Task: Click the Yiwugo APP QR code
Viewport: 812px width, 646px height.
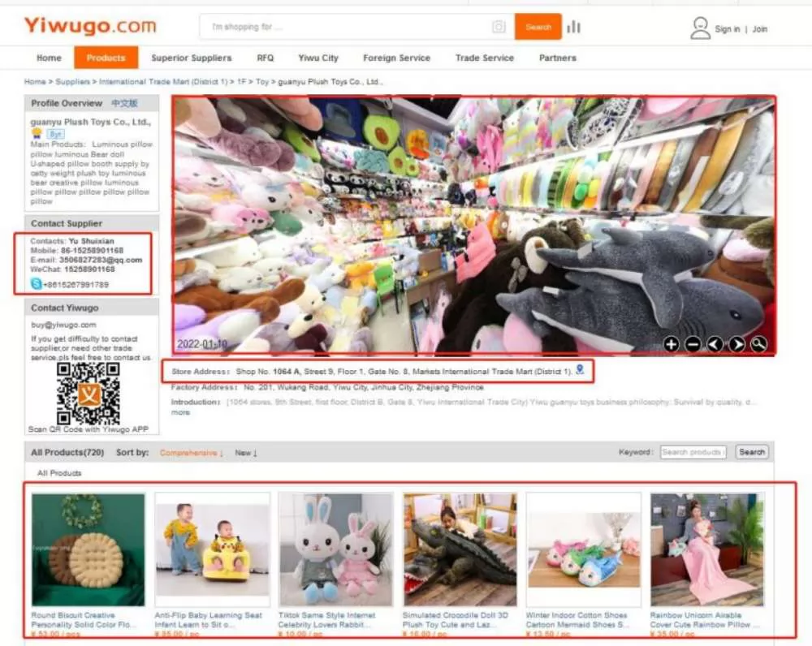Action: 89,393
